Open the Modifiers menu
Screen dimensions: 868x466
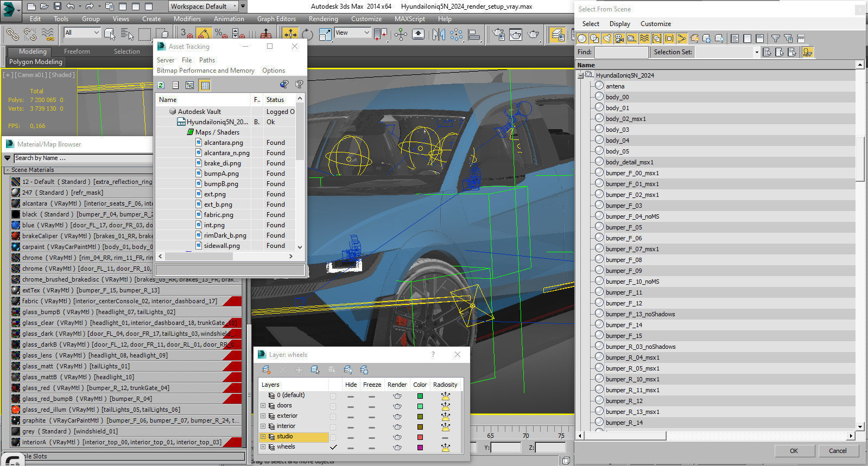point(187,19)
